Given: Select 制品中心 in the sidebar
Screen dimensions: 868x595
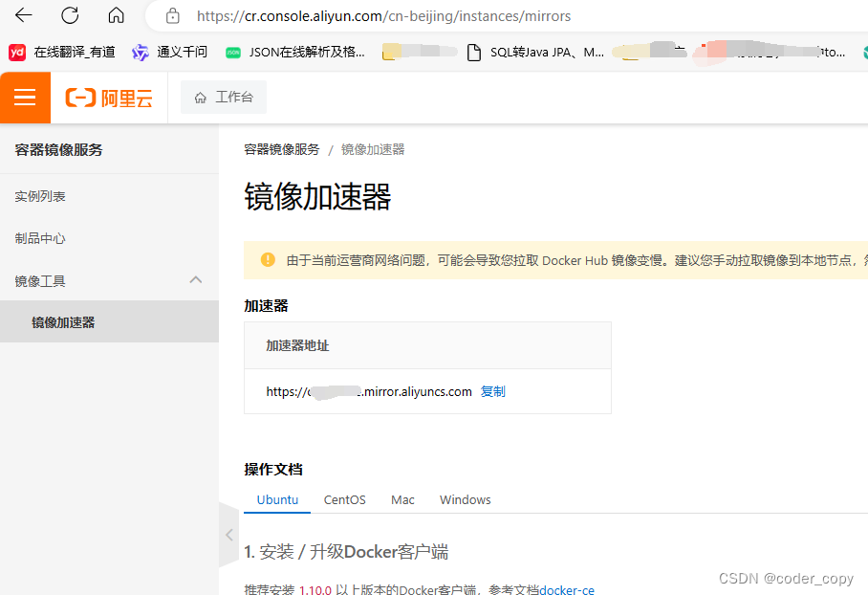Looking at the screenshot, I should coord(40,238).
